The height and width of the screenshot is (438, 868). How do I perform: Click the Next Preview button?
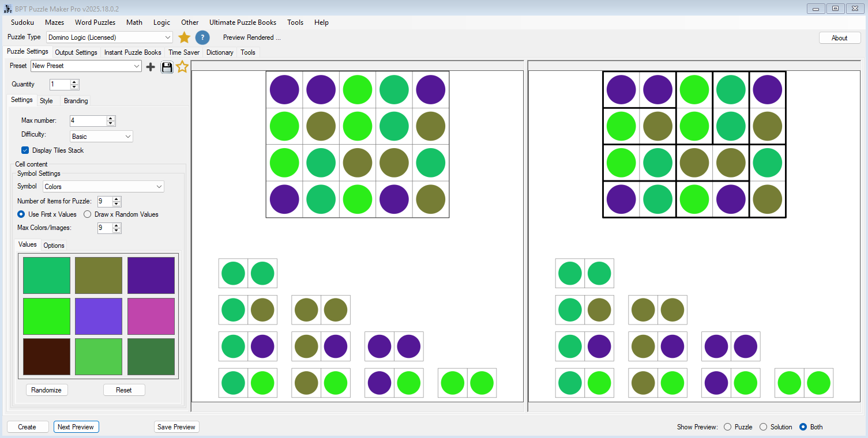click(76, 426)
